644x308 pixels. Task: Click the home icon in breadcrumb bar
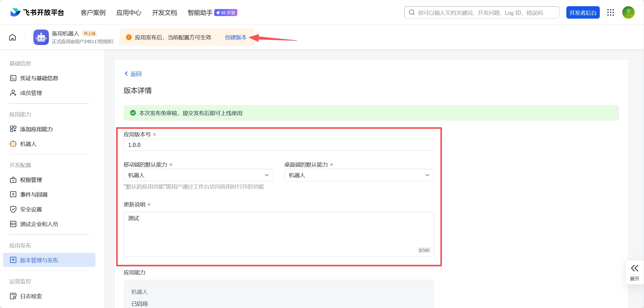(12, 37)
